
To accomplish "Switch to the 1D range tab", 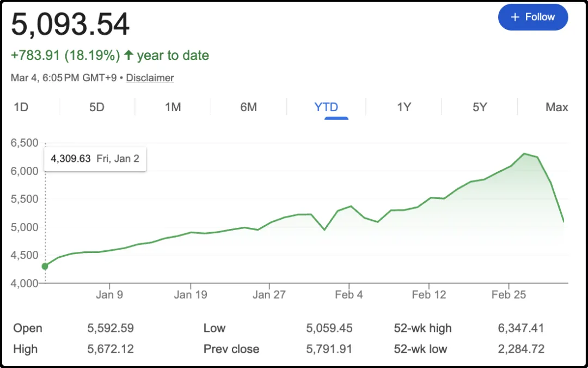I will 21,107.
